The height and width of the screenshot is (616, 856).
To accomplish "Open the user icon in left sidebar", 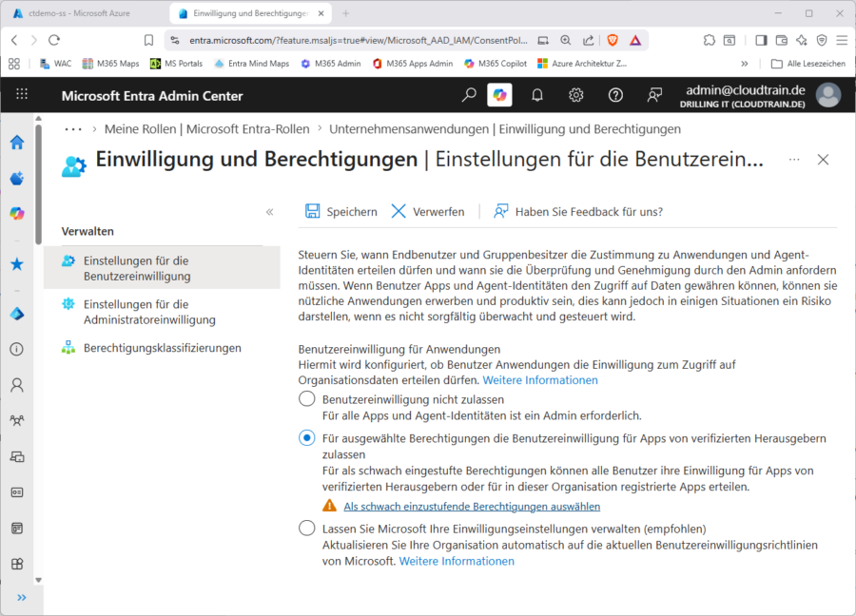I will [x=17, y=385].
